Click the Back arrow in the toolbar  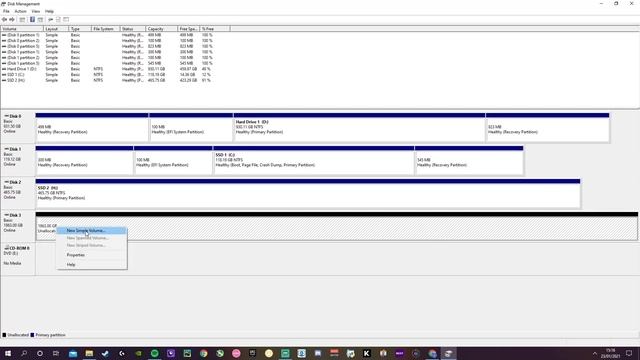click(x=4, y=20)
